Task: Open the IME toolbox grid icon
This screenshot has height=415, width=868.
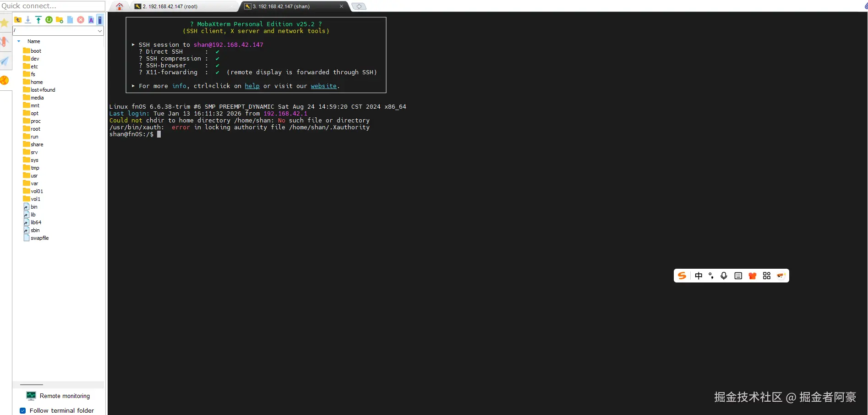Action: coord(767,276)
